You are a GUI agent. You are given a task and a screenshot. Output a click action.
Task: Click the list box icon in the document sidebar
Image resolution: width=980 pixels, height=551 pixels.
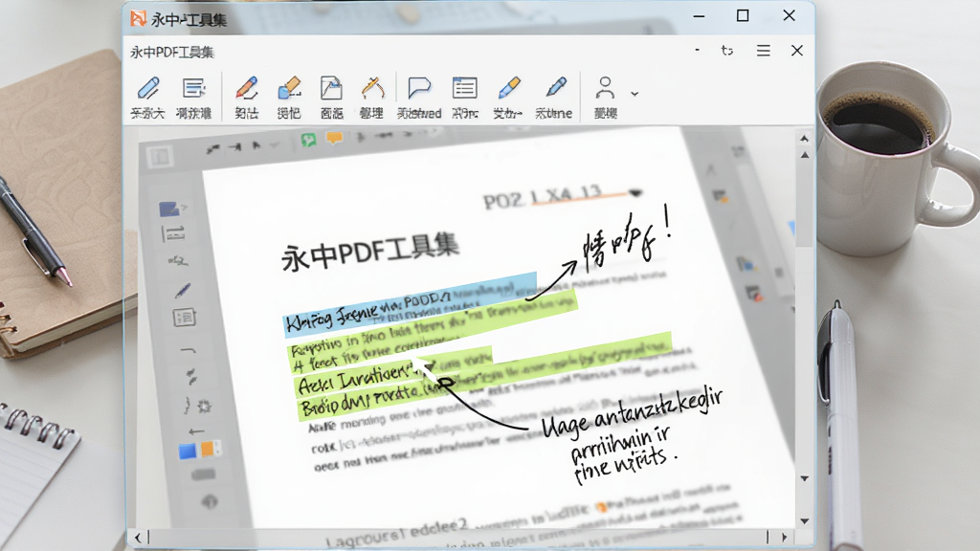(x=185, y=318)
